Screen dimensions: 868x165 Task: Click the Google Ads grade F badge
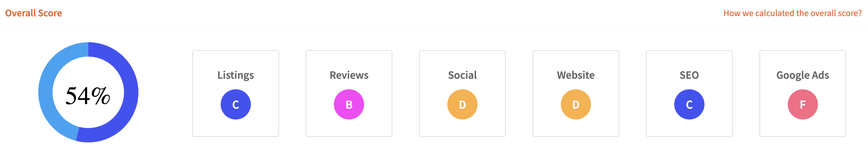[803, 104]
